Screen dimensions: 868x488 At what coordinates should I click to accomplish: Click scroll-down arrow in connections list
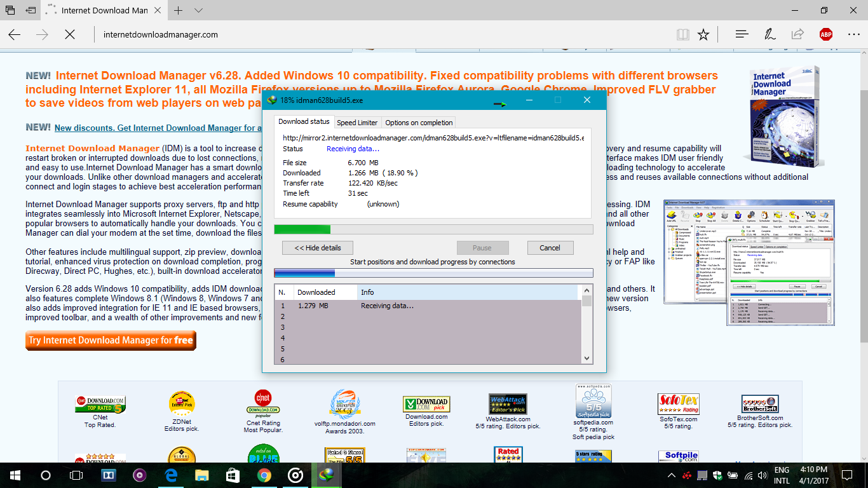click(x=587, y=359)
